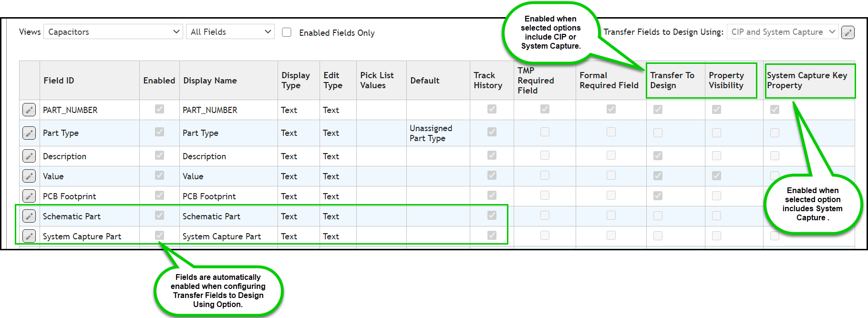This screenshot has height=318, width=868.
Task: Enable System Capture Key Property for Part Type
Action: click(x=775, y=133)
